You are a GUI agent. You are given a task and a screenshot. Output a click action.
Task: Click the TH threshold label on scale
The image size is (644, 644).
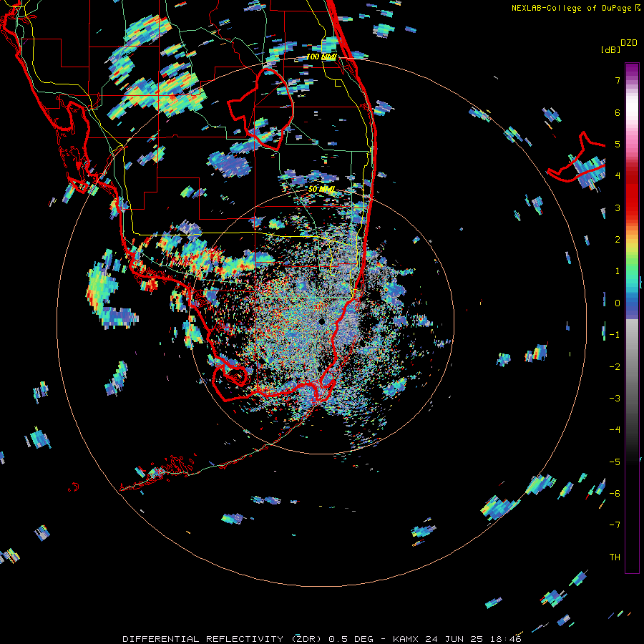pyautogui.click(x=615, y=557)
